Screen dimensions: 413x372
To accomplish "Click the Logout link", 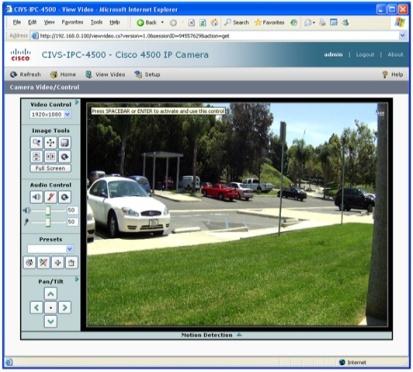I will 365,54.
